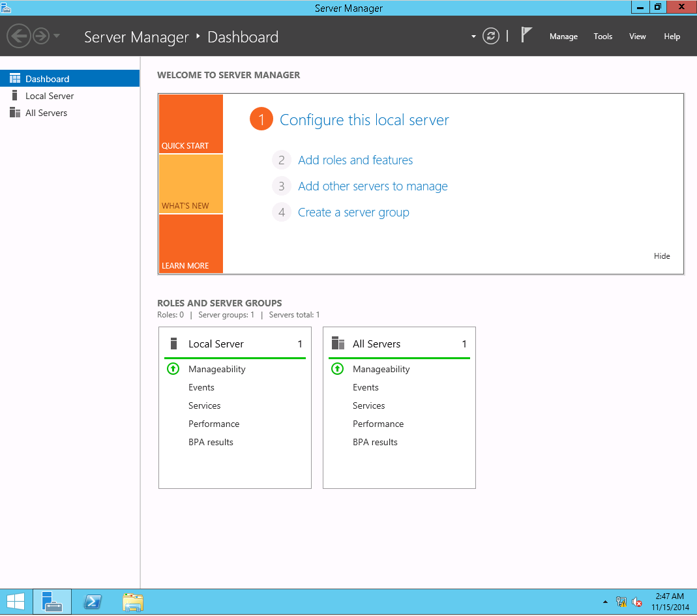Click the Local Server tile count 1

click(300, 344)
